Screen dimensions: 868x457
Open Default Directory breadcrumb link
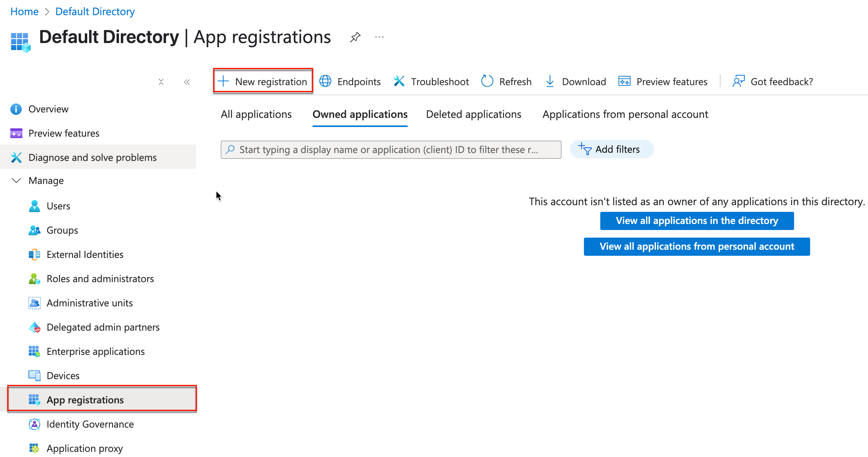95,12
